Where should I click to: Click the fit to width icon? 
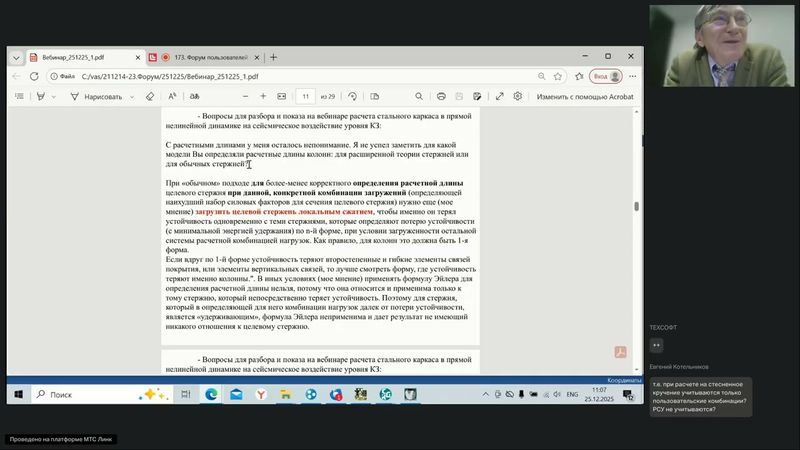282,96
